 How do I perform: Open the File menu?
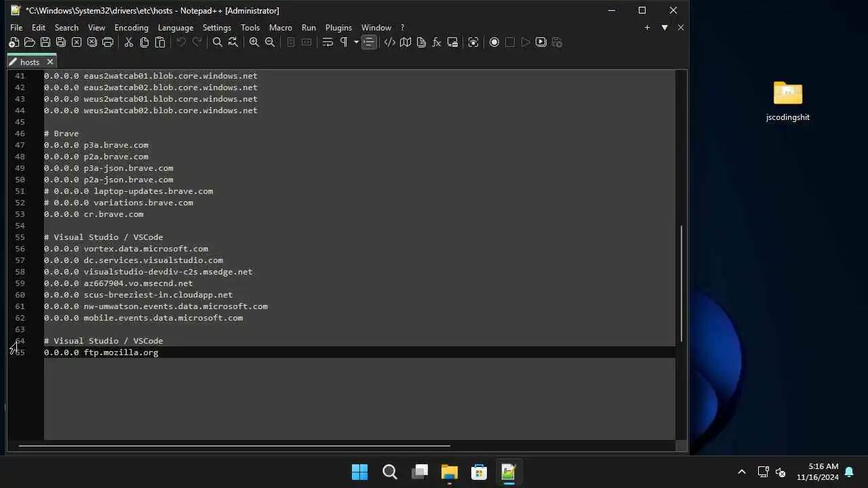point(16,28)
